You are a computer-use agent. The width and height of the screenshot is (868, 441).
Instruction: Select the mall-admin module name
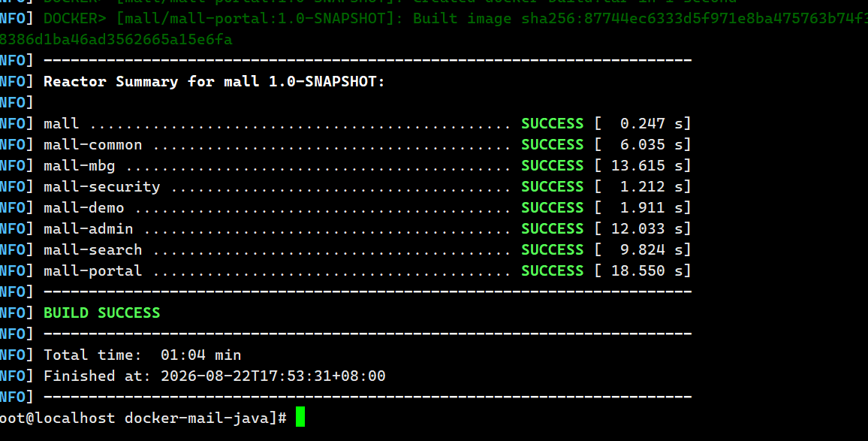pyautogui.click(x=89, y=229)
